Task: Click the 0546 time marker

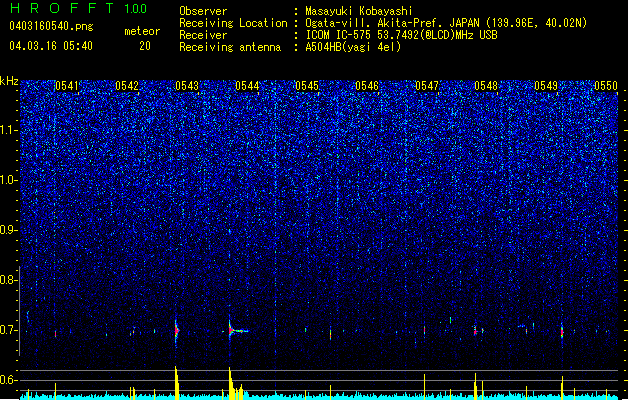Action: (x=367, y=86)
